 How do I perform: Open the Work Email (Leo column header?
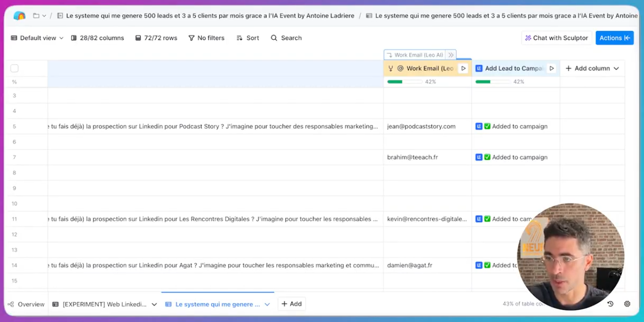click(x=427, y=69)
